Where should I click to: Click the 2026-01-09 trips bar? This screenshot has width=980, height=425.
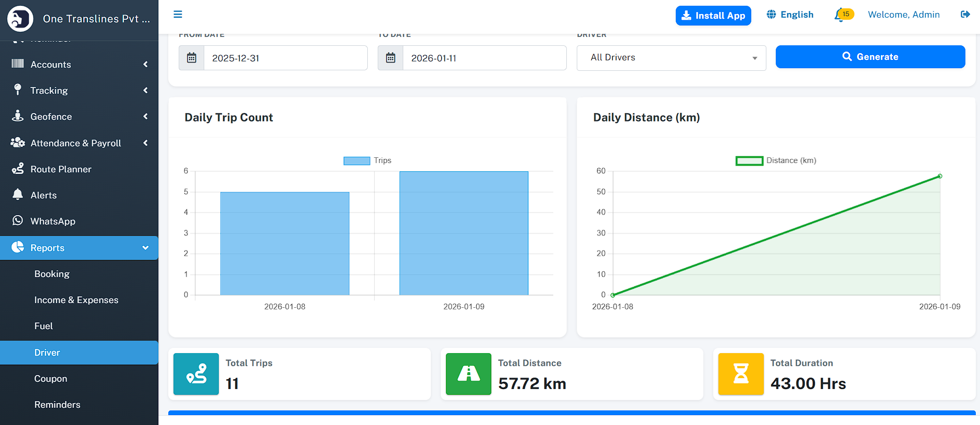point(464,233)
